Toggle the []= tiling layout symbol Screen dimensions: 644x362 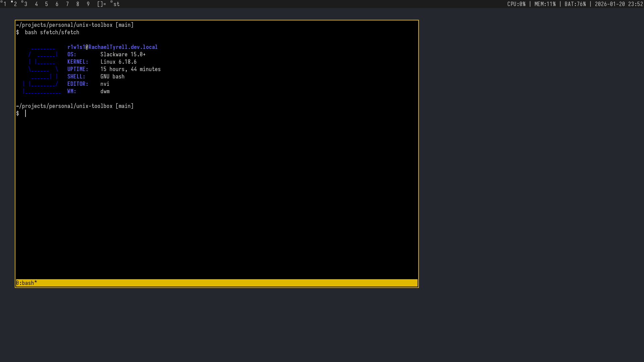(101, 4)
